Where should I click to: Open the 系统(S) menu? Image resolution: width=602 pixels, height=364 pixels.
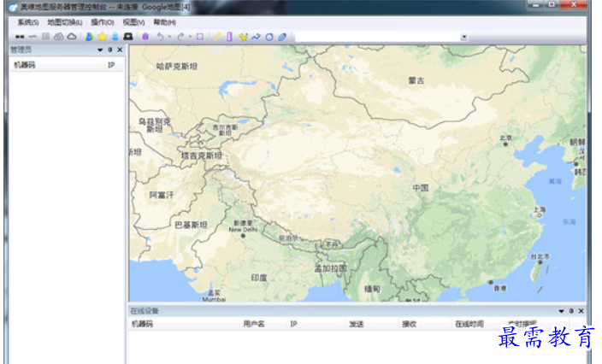point(28,22)
